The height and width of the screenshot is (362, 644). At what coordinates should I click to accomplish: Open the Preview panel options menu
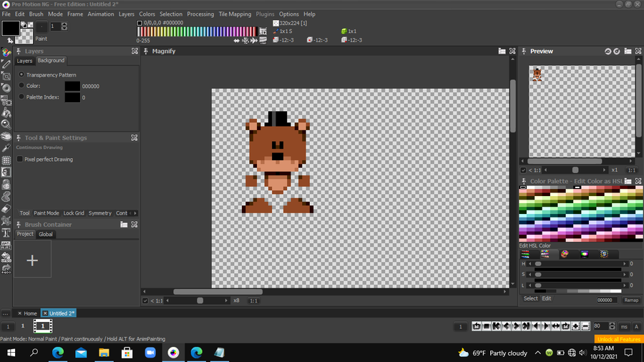628,51
